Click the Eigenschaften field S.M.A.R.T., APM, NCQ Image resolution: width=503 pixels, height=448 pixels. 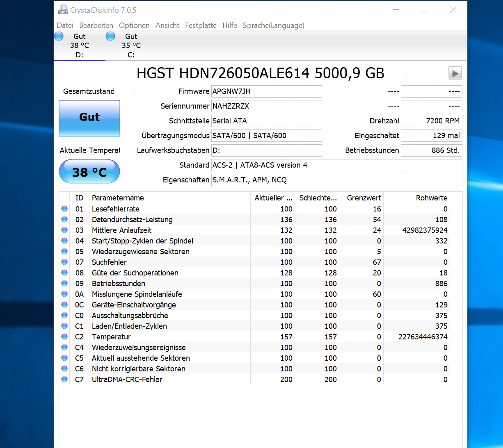pos(337,180)
